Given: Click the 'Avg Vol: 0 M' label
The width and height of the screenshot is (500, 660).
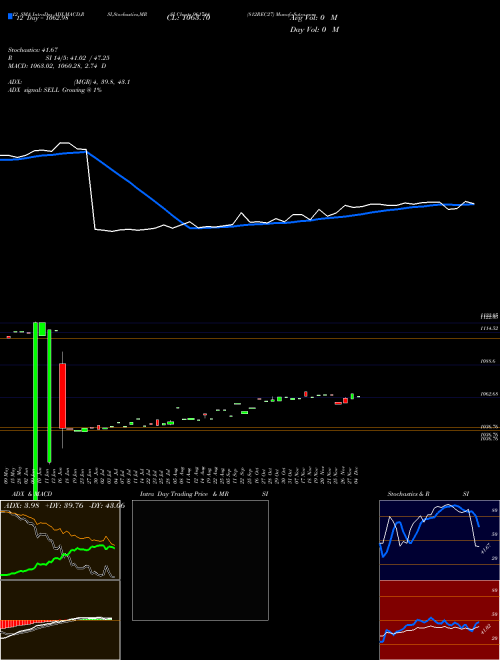Looking at the screenshot, I should point(314,18).
